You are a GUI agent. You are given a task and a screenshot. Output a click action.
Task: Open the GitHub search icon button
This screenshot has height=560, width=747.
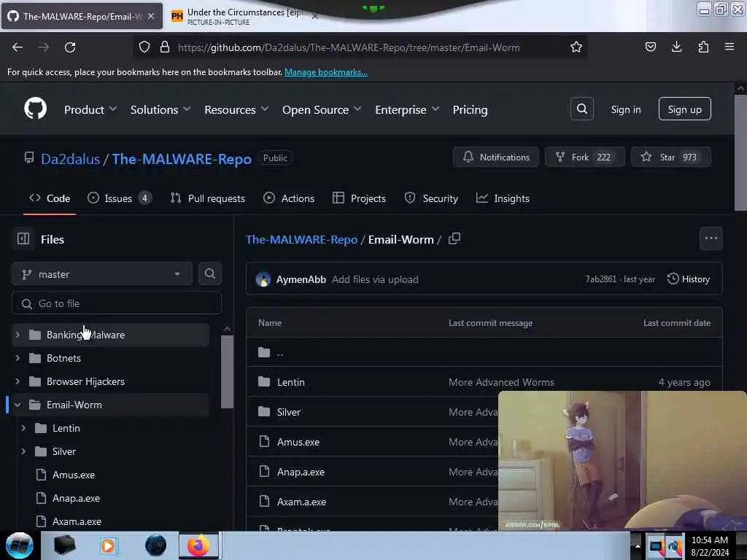point(581,109)
